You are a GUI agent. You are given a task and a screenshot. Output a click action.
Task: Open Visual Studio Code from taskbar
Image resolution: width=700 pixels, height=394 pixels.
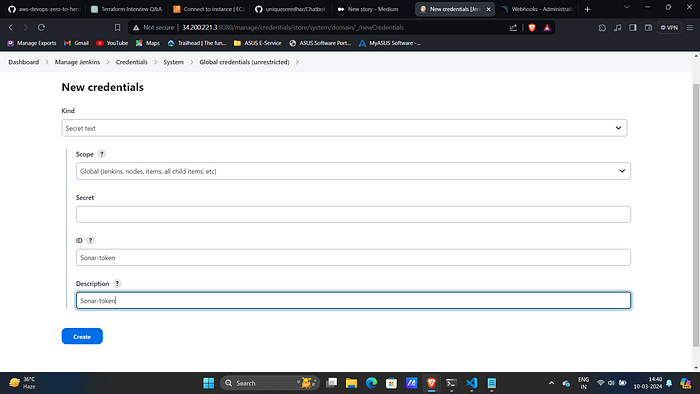coord(472,383)
